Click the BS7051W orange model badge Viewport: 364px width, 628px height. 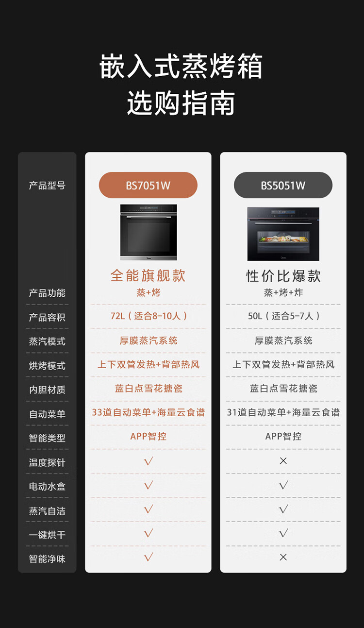point(148,185)
